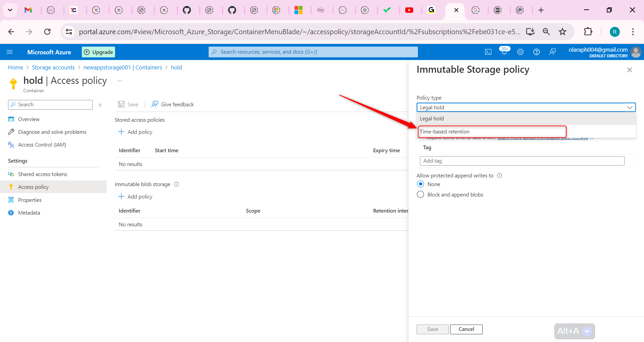Click the help question mark icon
The height and width of the screenshot is (342, 644).
click(x=536, y=52)
